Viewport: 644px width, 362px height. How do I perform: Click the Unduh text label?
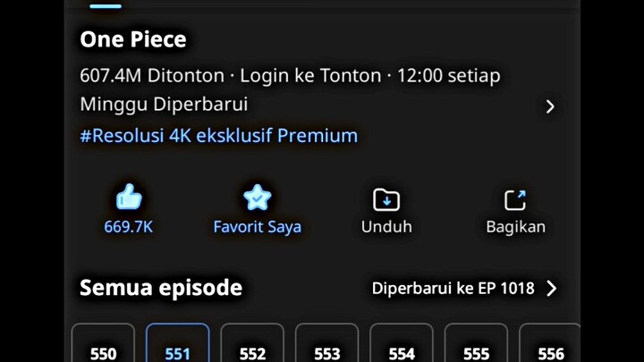click(x=386, y=226)
